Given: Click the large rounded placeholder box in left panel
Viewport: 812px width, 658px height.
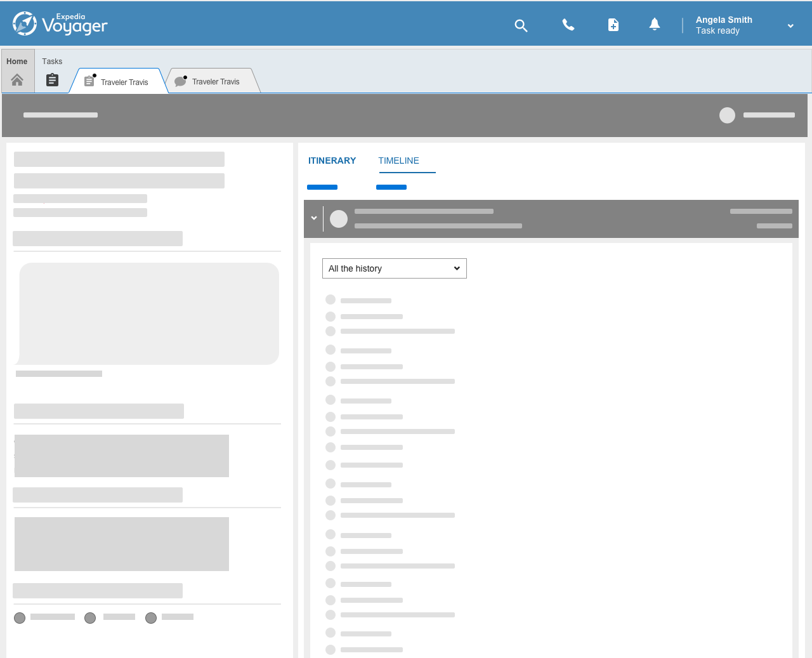Looking at the screenshot, I should pos(149,313).
